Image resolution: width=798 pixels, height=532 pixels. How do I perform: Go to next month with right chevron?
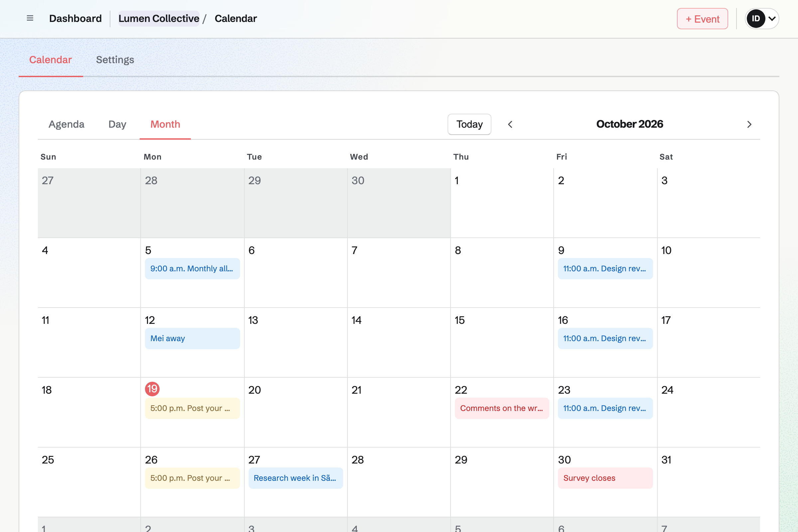pyautogui.click(x=749, y=124)
